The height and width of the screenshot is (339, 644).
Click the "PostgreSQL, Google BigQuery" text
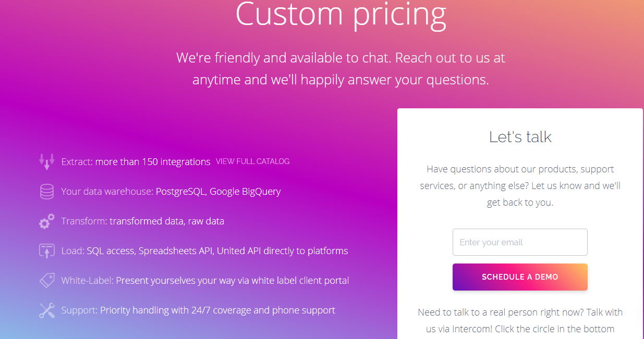click(218, 192)
